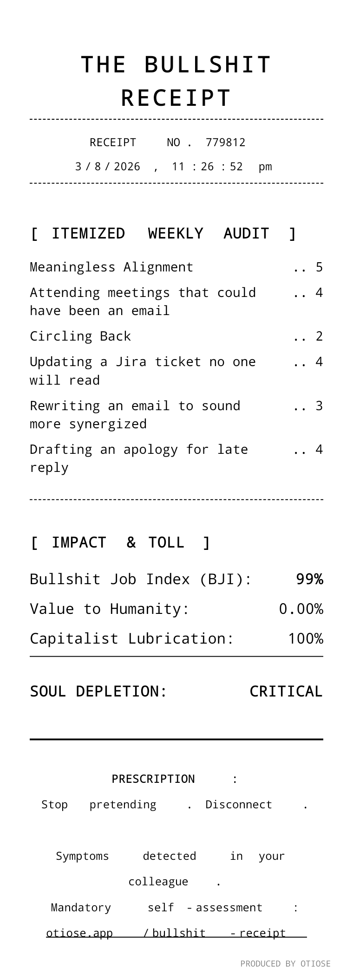Open the otiose.app/bullshit-receipt link
Image resolution: width=353 pixels, height=980 pixels.
point(176,933)
